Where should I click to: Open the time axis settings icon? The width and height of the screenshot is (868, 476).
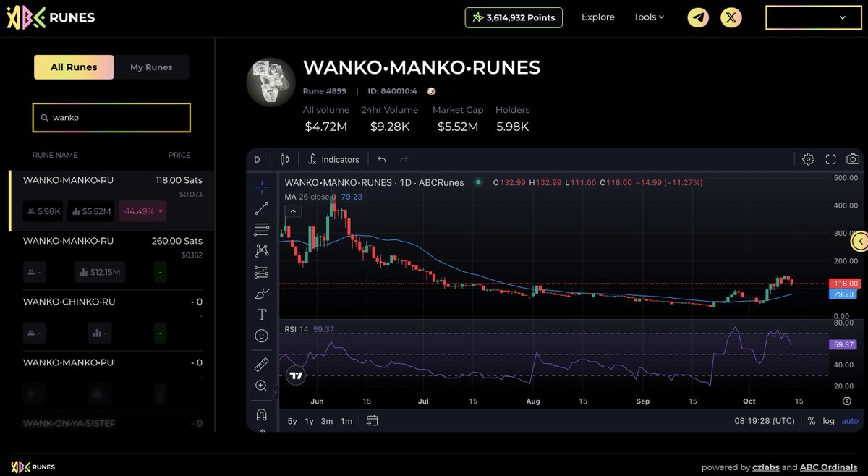point(846,401)
